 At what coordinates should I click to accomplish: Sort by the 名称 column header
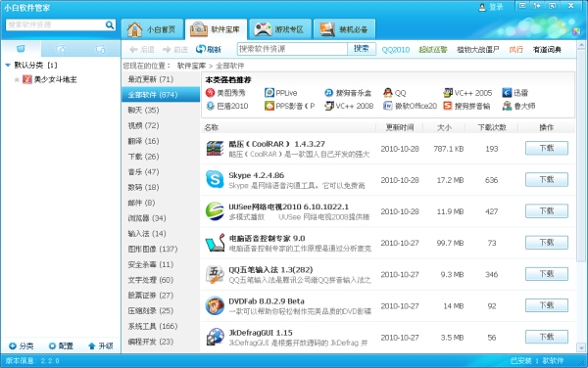289,127
